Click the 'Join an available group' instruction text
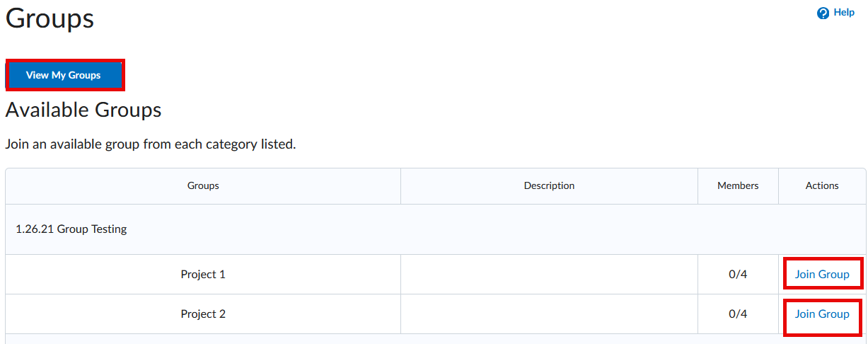This screenshot has height=344, width=868. pyautogui.click(x=150, y=144)
